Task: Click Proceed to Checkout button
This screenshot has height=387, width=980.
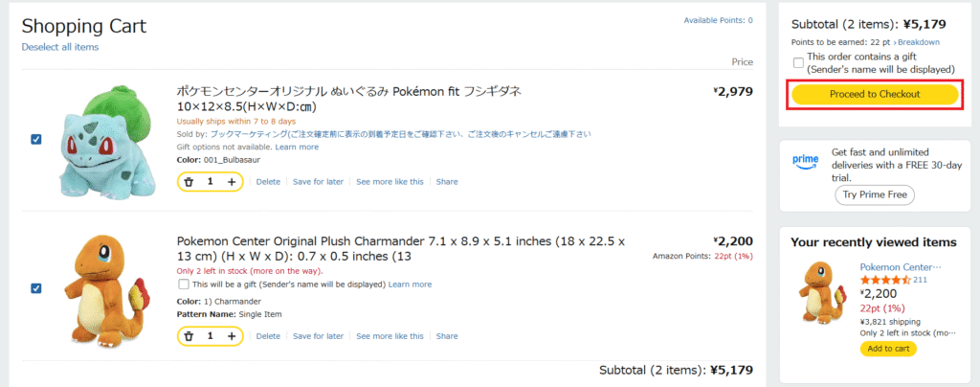Action: click(875, 94)
